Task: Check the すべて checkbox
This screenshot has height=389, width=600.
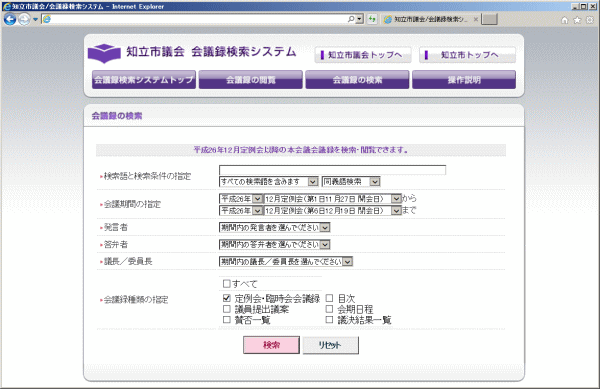Action: coord(227,284)
